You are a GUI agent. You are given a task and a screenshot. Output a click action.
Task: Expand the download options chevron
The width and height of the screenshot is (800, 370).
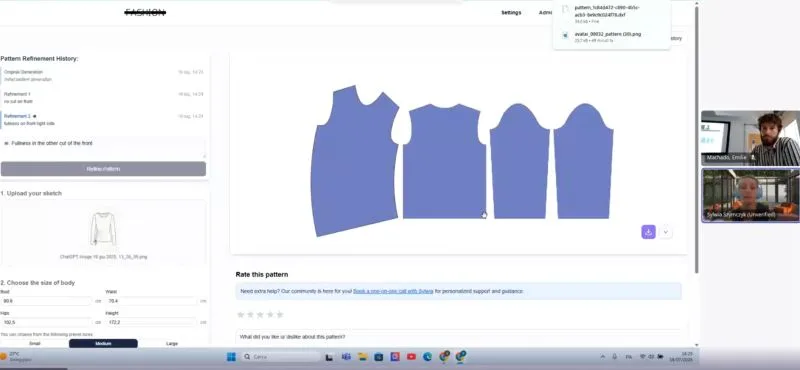(665, 232)
